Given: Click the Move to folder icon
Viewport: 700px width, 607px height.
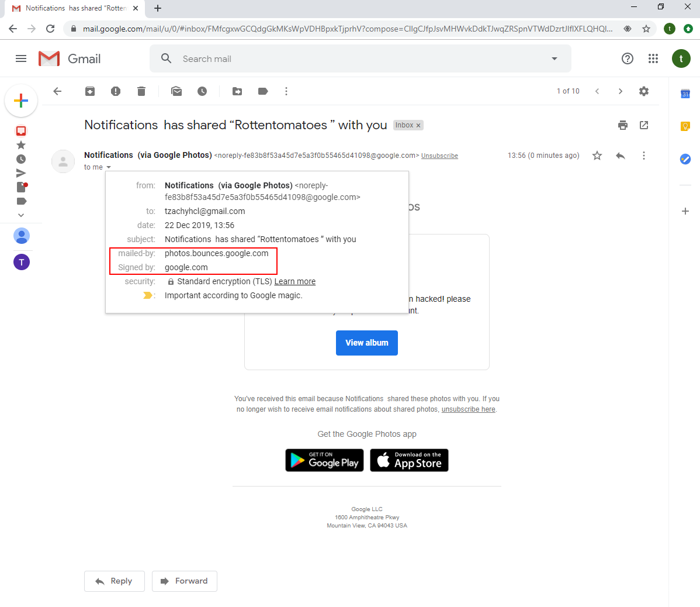Looking at the screenshot, I should tap(237, 91).
